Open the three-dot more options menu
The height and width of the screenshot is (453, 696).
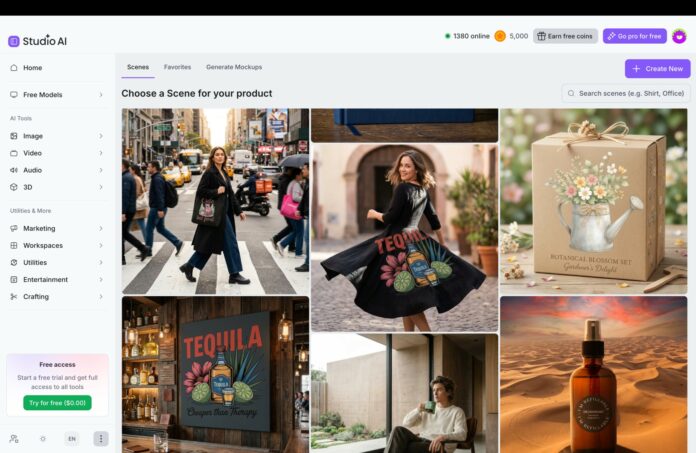coord(101,439)
